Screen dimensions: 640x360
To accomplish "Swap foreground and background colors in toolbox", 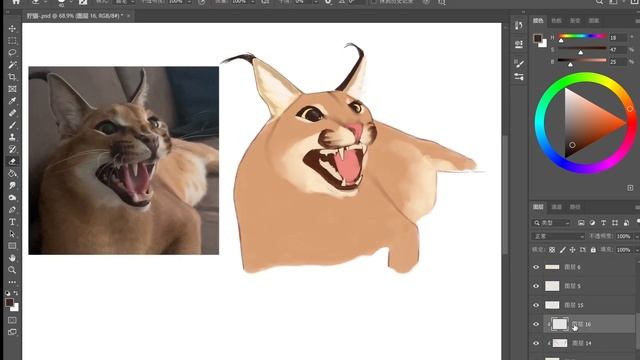I will click(x=16, y=293).
